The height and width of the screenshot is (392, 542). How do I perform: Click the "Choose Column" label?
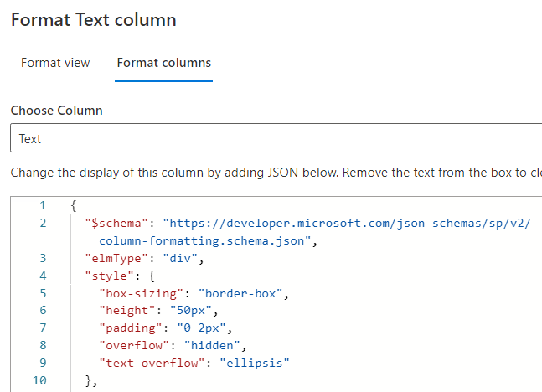click(57, 111)
